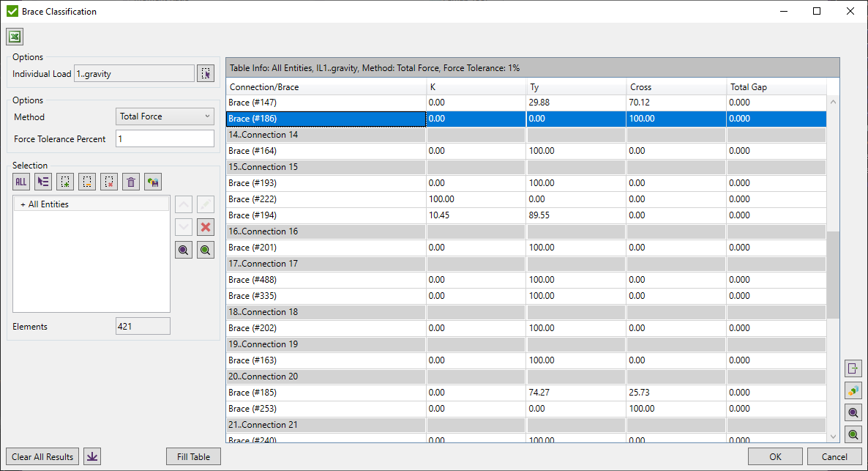868x471 pixels.
Task: Zoom to selected entities with purple magnifier
Action: 184,249
